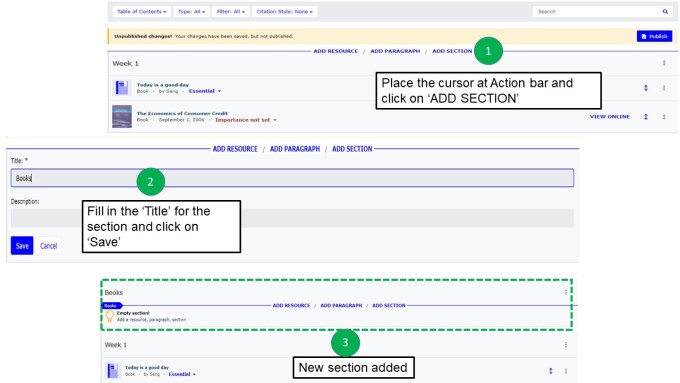
Task: Click the Title field containing 'Books'
Action: 292,178
